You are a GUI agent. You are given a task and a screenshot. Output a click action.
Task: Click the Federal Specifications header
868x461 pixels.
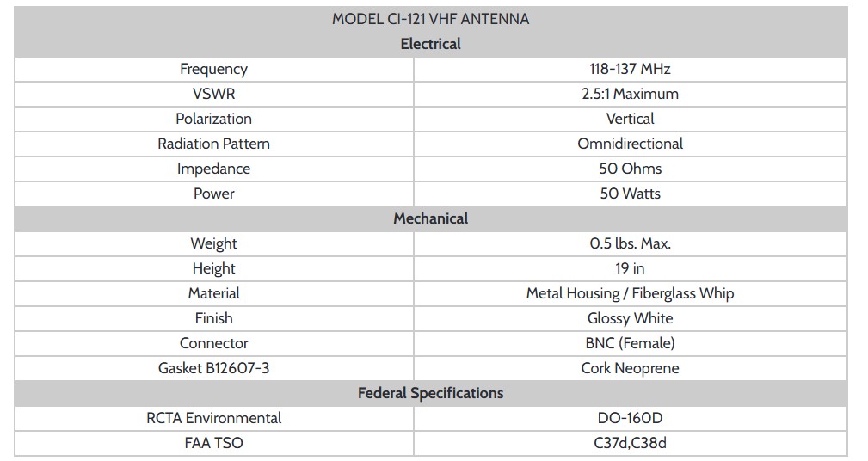point(430,393)
